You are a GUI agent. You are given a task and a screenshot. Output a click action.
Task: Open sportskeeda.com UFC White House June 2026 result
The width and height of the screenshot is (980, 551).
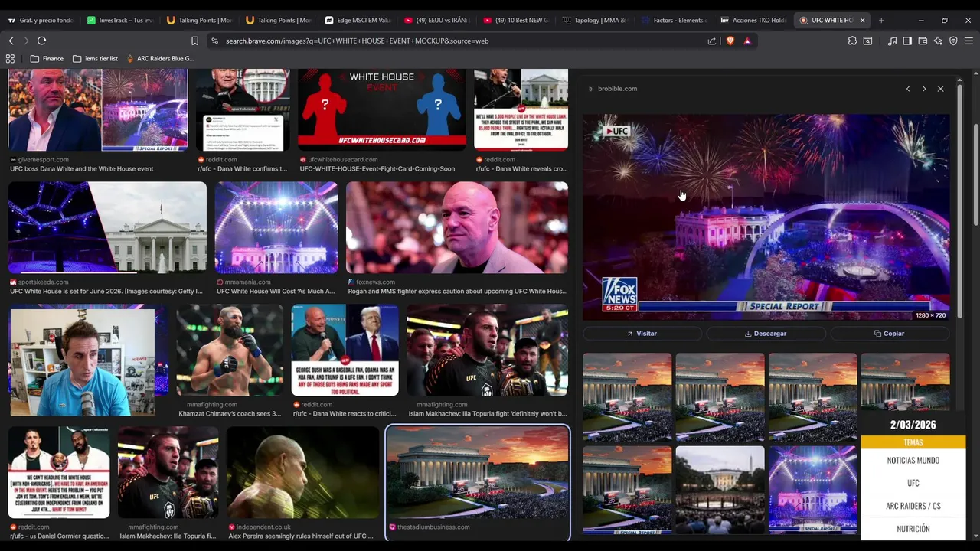[107, 227]
